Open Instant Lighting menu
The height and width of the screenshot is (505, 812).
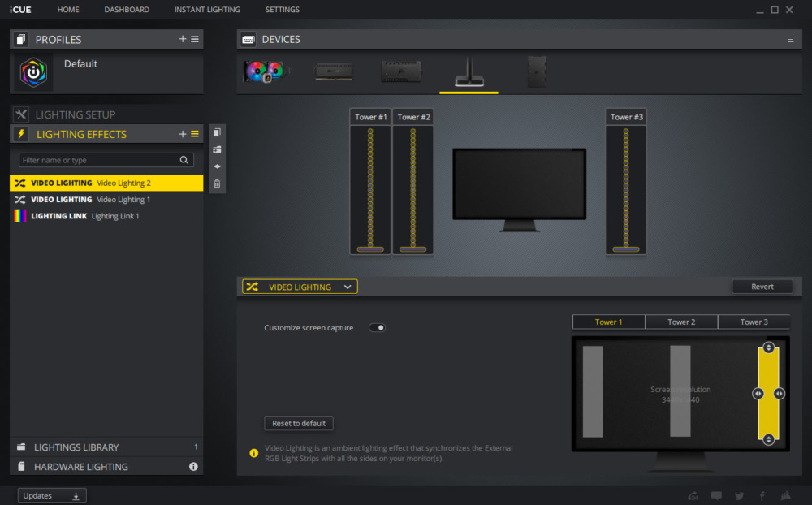point(207,9)
